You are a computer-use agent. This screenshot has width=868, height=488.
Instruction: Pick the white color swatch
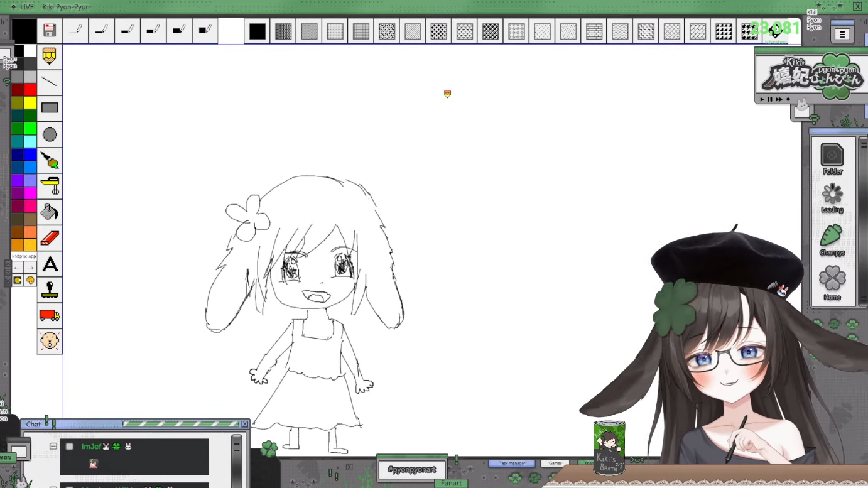(x=30, y=51)
